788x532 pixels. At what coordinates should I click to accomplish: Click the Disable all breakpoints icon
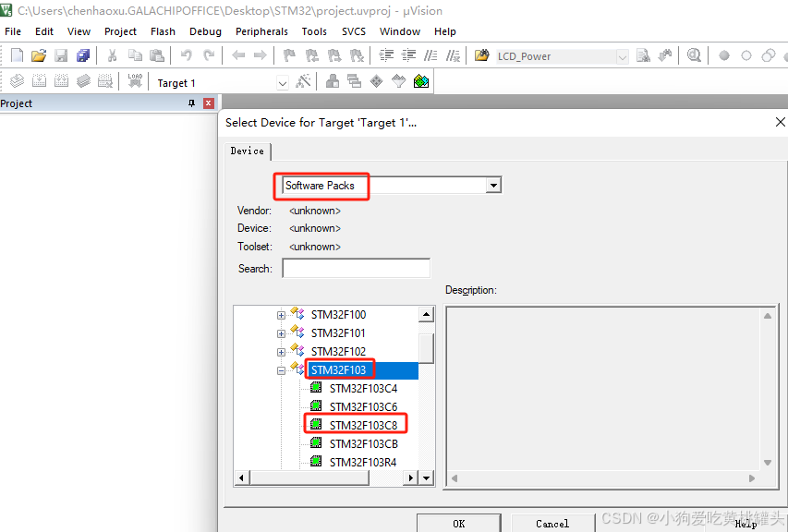[769, 55]
